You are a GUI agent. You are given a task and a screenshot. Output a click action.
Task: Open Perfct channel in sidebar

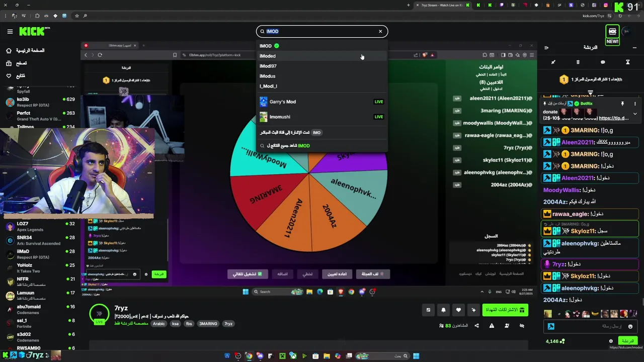(40, 116)
